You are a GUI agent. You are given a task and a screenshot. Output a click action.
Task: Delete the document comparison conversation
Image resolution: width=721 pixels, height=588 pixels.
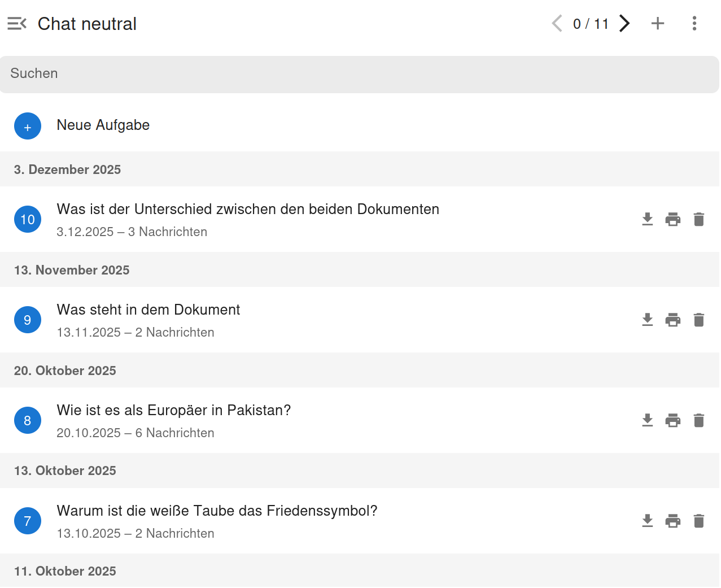point(699,219)
